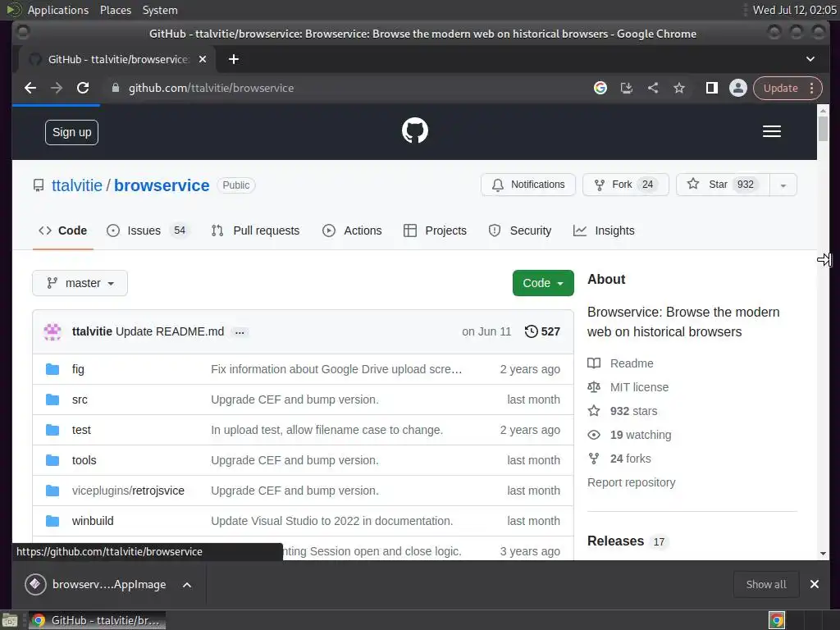840x630 pixels.
Task: Click the page vertical scrollbar thumb
Action: (823, 129)
